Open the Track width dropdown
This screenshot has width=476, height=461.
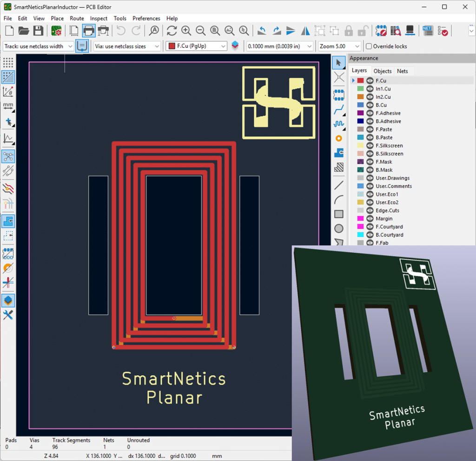(x=38, y=46)
